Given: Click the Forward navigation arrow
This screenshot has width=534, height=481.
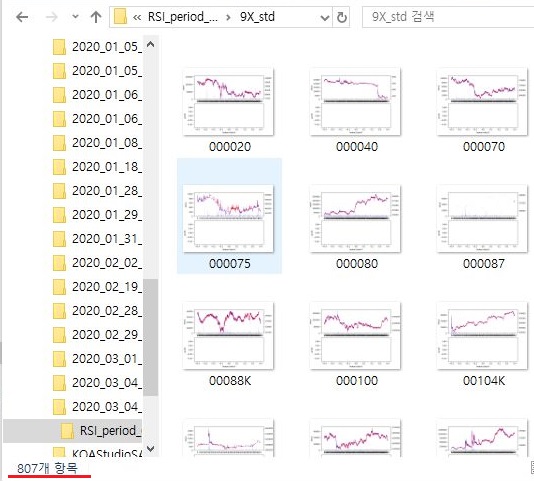Looking at the screenshot, I should point(51,17).
